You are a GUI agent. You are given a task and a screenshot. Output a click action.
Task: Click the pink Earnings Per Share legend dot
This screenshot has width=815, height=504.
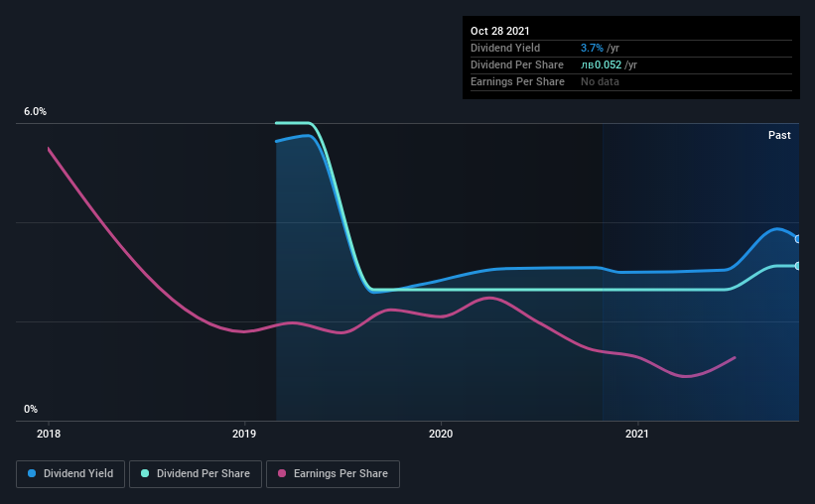click(282, 473)
